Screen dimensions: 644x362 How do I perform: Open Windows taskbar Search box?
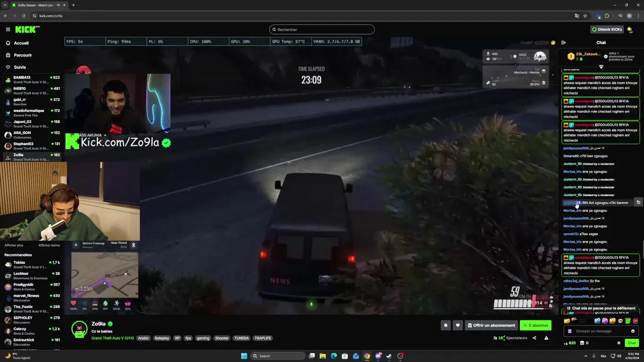278,356
